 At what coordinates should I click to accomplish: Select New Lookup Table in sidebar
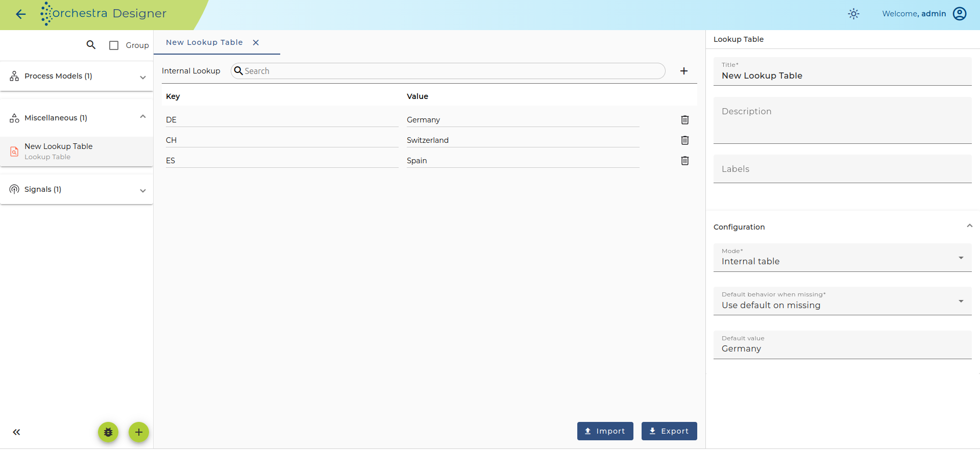pos(77,152)
